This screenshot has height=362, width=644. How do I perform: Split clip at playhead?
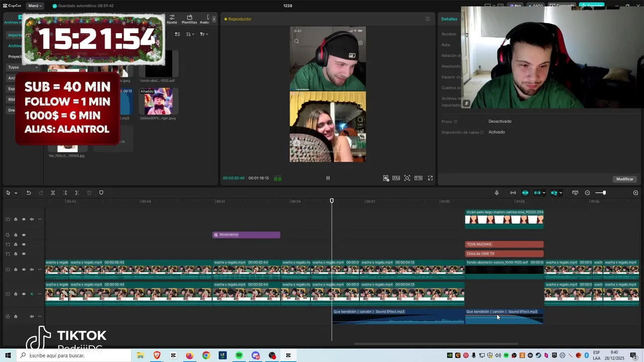[x=53, y=193]
